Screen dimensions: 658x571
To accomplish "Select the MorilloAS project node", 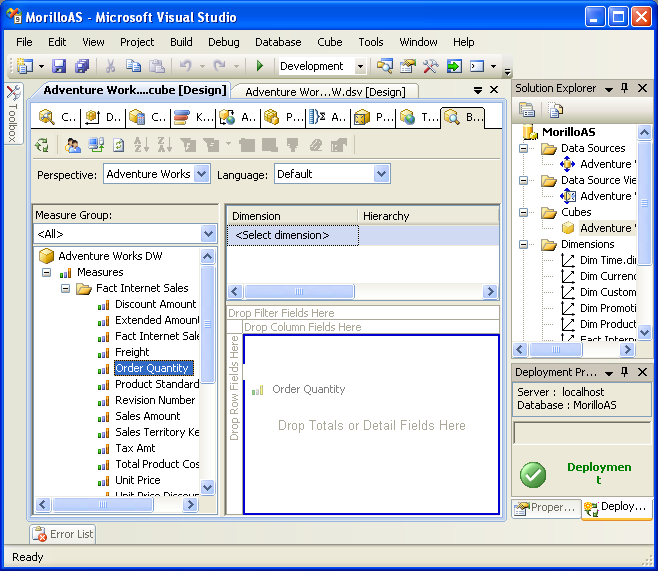I will pyautogui.click(x=568, y=132).
